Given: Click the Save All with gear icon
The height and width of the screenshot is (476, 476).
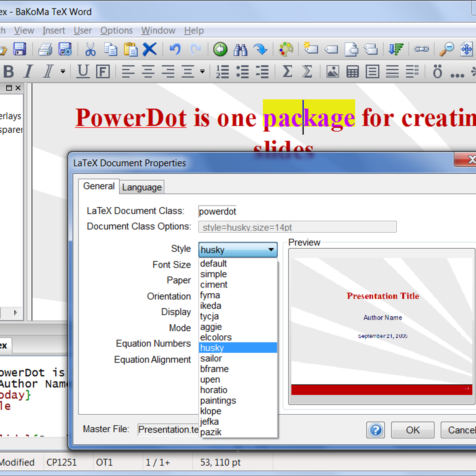Looking at the screenshot, I should 65,49.
